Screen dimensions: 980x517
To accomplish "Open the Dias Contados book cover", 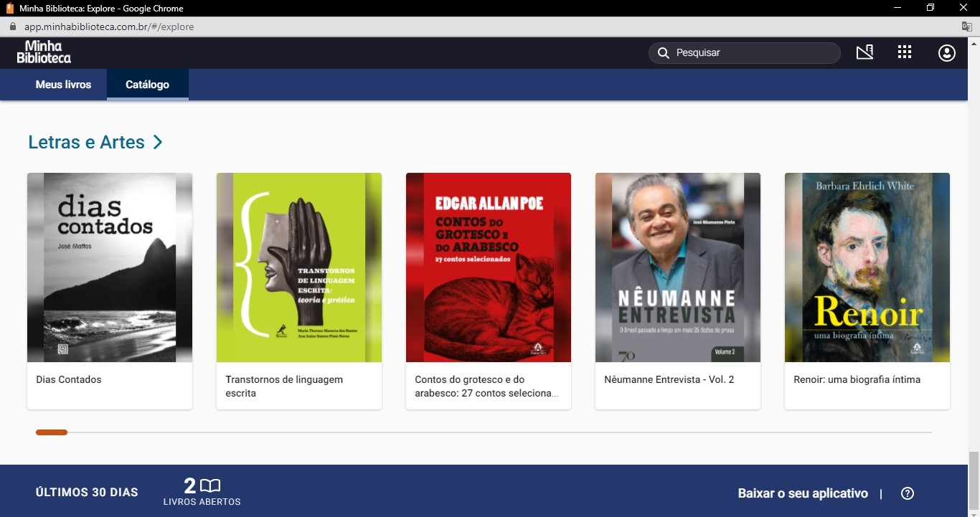I will 110,267.
